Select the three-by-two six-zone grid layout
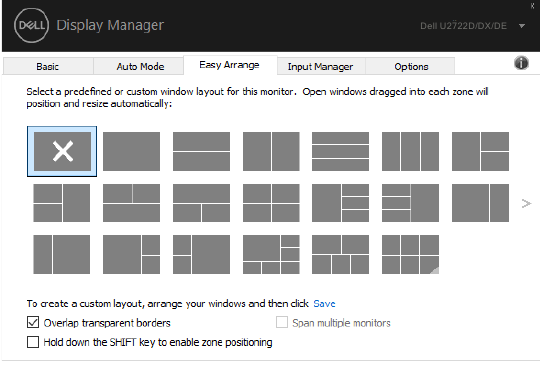The image size is (540, 365). coord(410,254)
